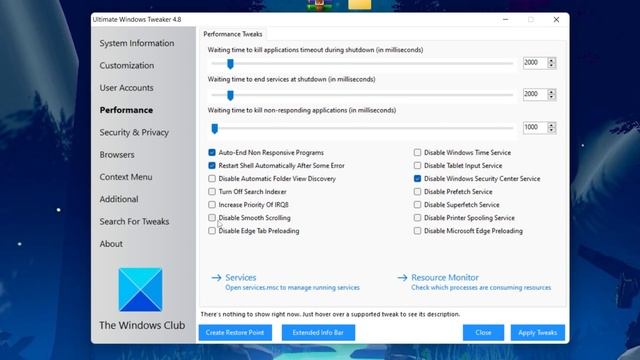Open Services link
This screenshot has height=360, width=640.
tap(240, 278)
